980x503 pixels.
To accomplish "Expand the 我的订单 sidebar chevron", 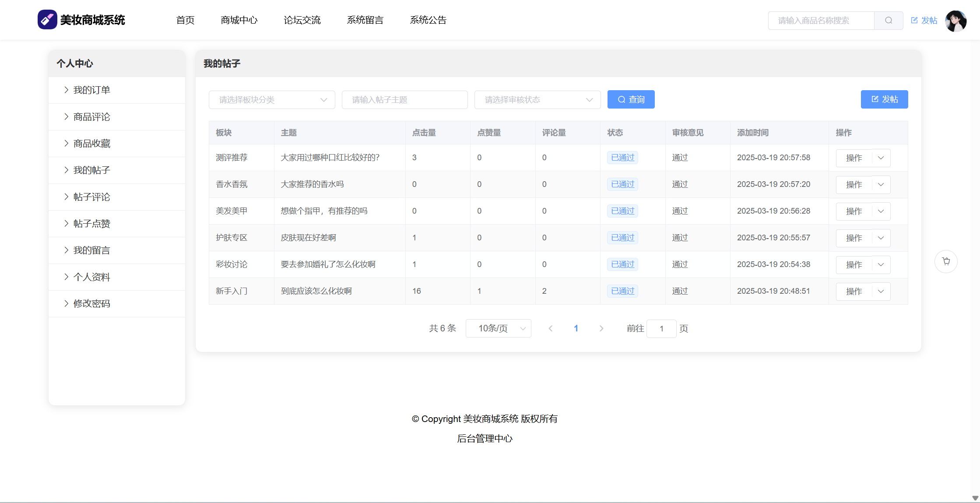I will [67, 90].
